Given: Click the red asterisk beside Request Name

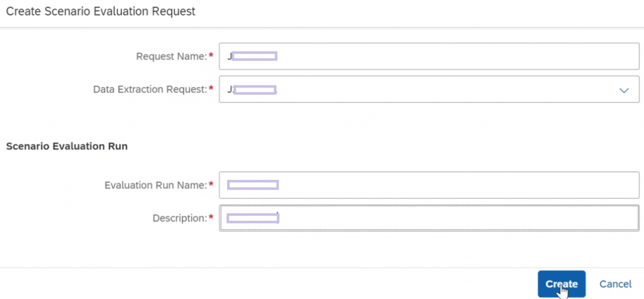Looking at the screenshot, I should click(x=211, y=55).
